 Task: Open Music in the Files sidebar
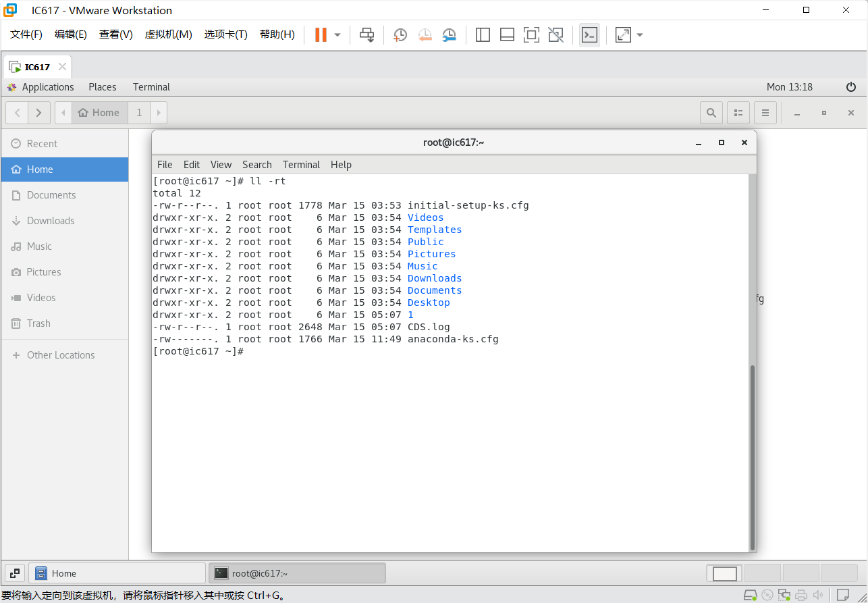click(64, 246)
